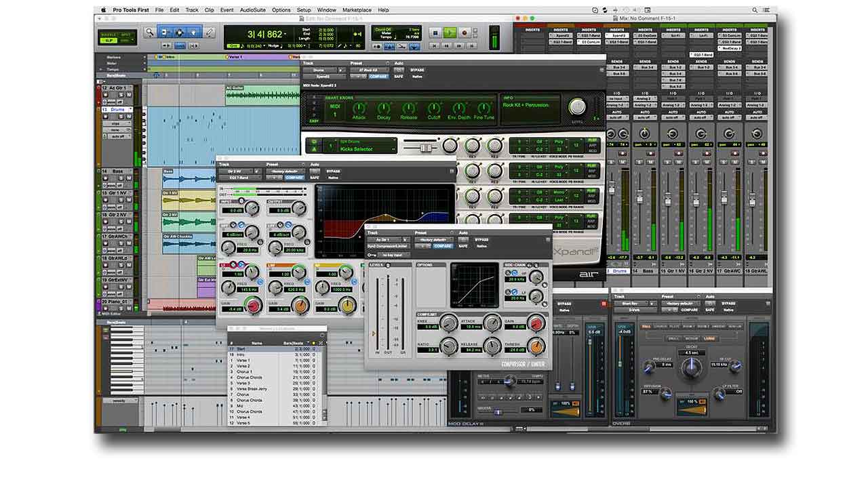
Task: Select the Large room size in D-Verb
Action: [709, 338]
